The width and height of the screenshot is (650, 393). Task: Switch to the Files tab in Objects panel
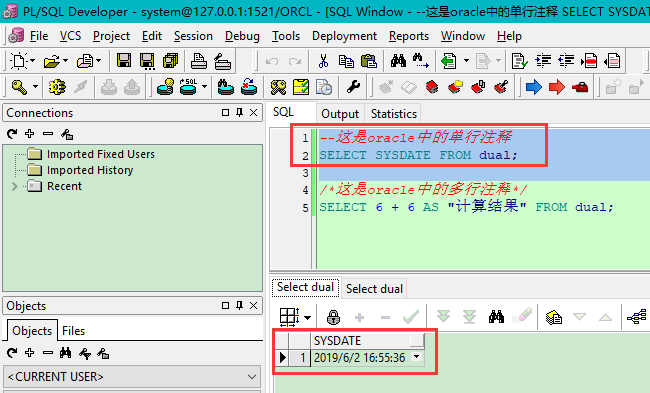[x=73, y=331]
